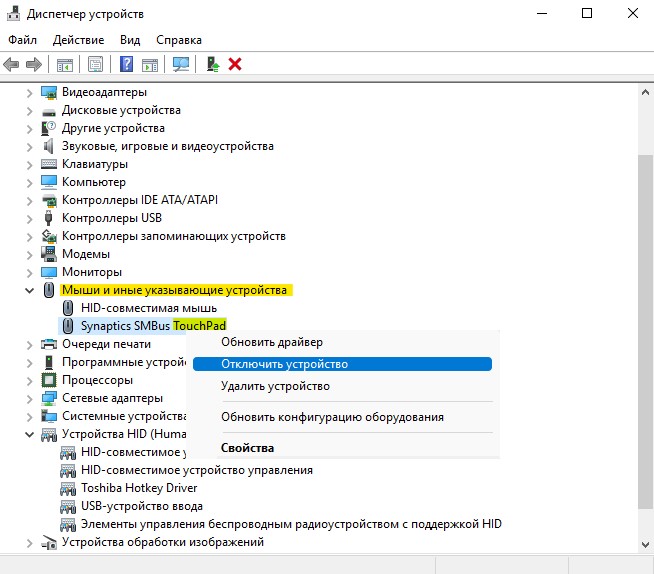Open the Справка menu

pyautogui.click(x=179, y=40)
